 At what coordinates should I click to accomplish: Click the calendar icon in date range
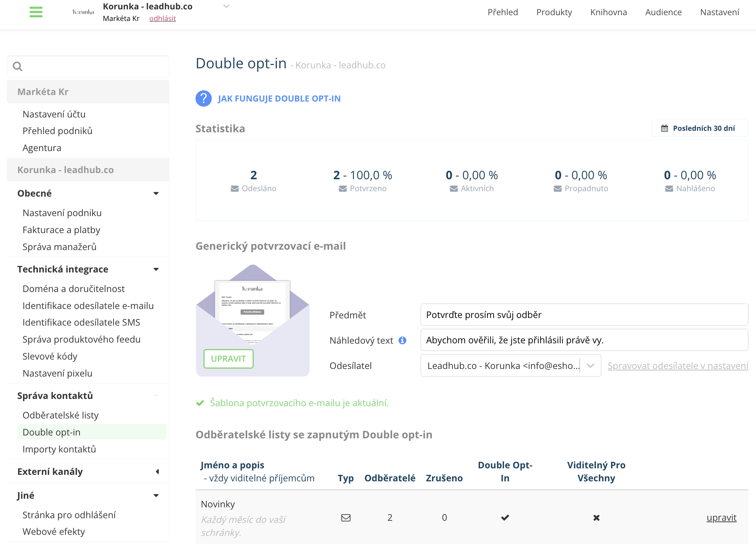click(664, 128)
